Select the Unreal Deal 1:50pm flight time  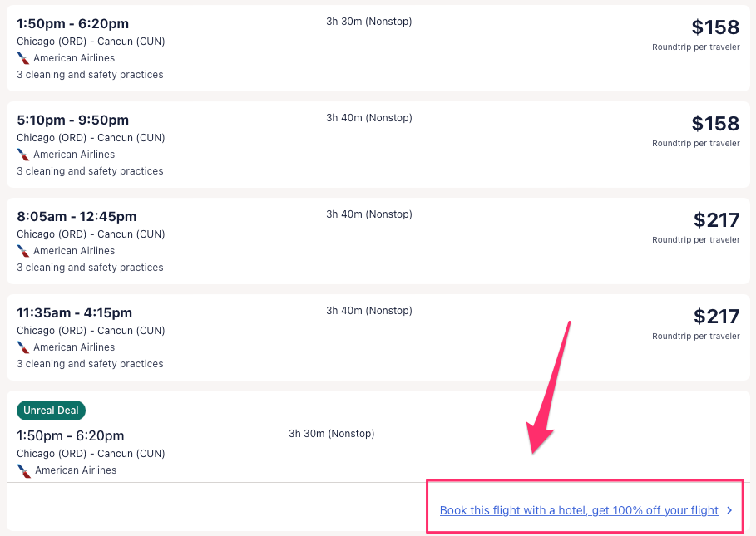coord(71,435)
